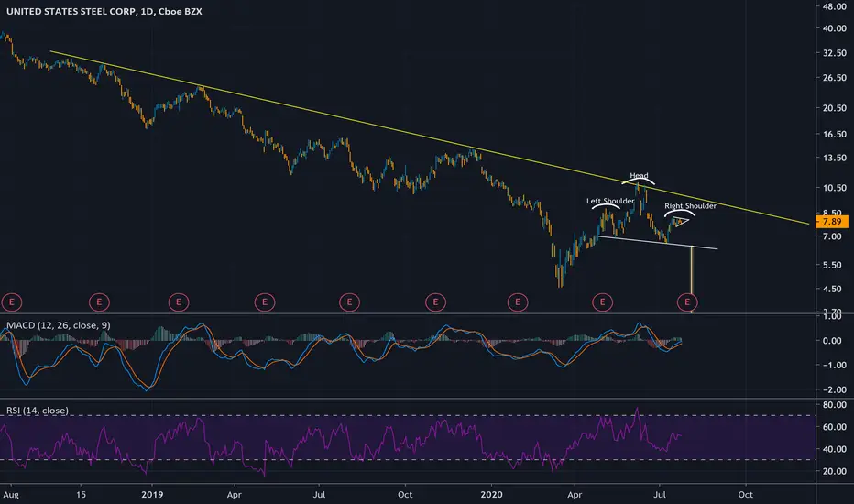Open earnings marker between Jul and Oct 2019
The height and width of the screenshot is (504, 854).
point(350,301)
